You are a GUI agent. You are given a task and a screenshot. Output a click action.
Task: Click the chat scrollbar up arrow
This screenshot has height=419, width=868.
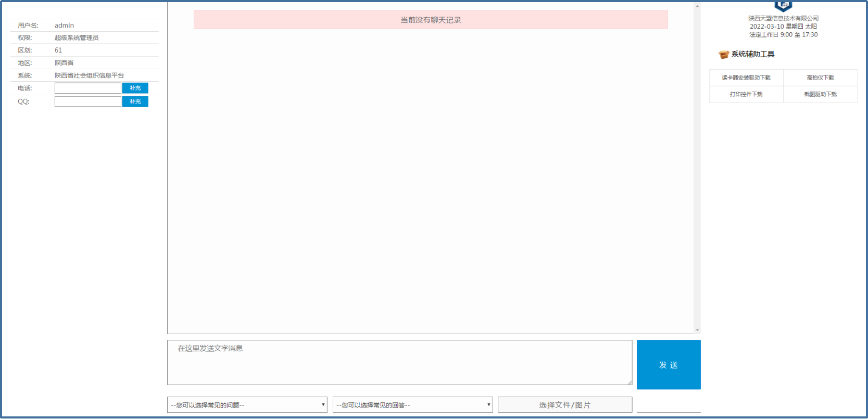(x=697, y=6)
